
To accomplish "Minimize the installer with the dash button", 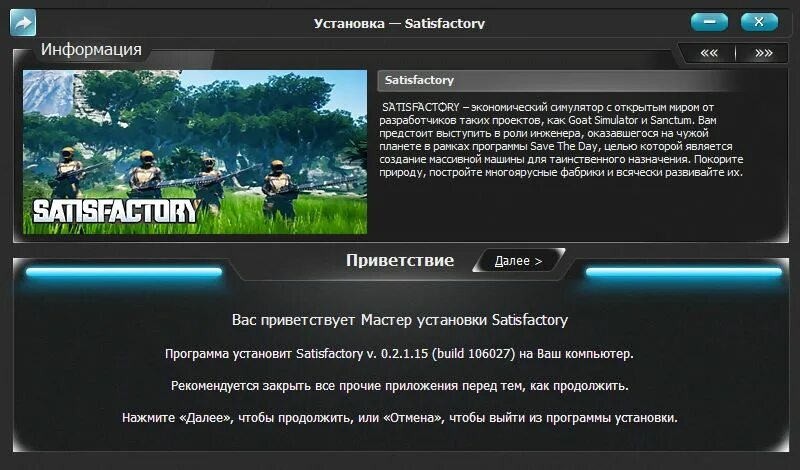I will 709,22.
